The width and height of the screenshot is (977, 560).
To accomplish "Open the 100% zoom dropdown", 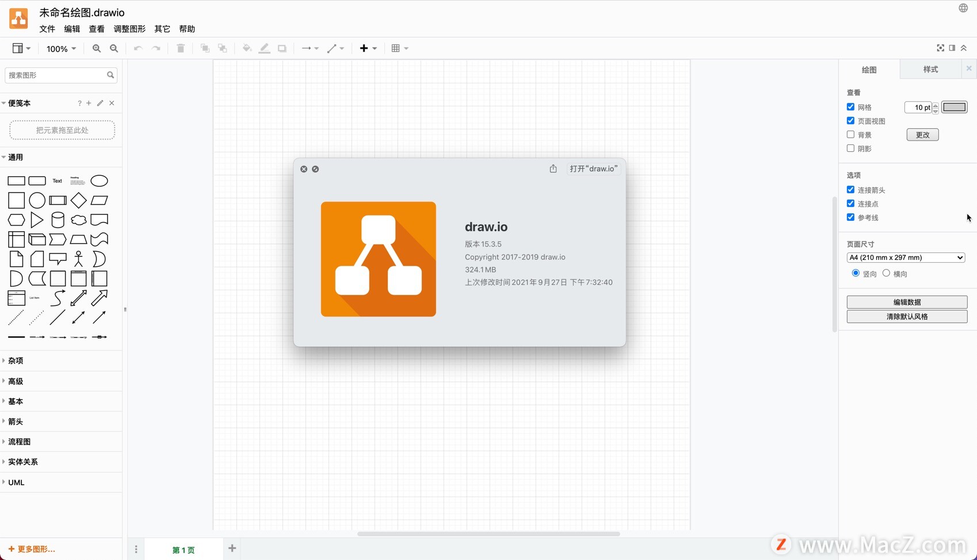I will (x=61, y=49).
